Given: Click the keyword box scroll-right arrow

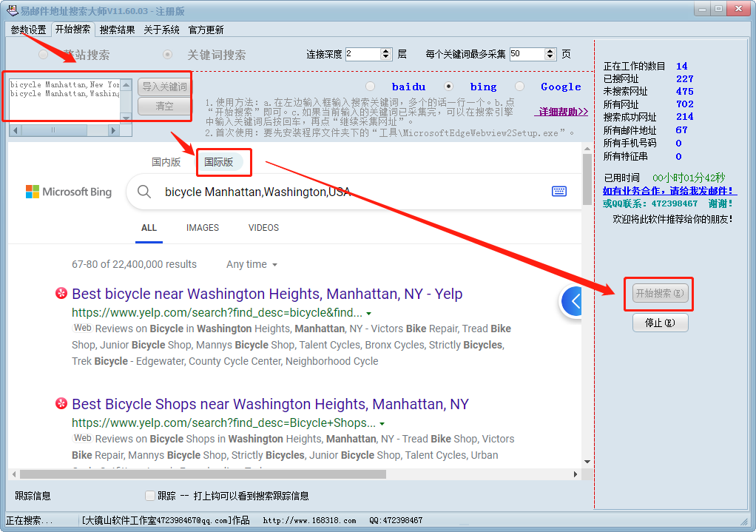Looking at the screenshot, I should [114, 130].
